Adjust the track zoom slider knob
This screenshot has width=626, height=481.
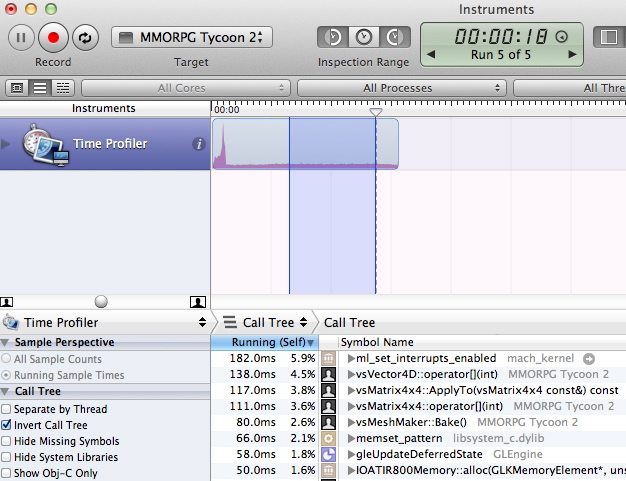tap(101, 302)
